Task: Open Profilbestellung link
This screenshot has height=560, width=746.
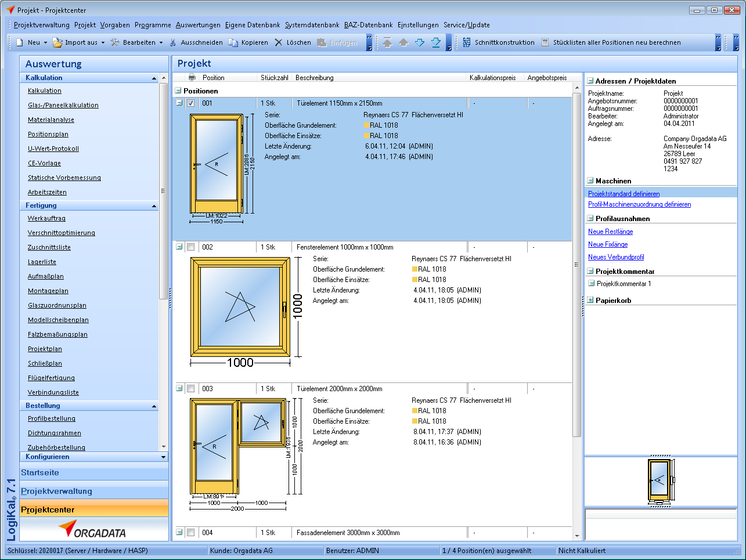Action: point(52,418)
